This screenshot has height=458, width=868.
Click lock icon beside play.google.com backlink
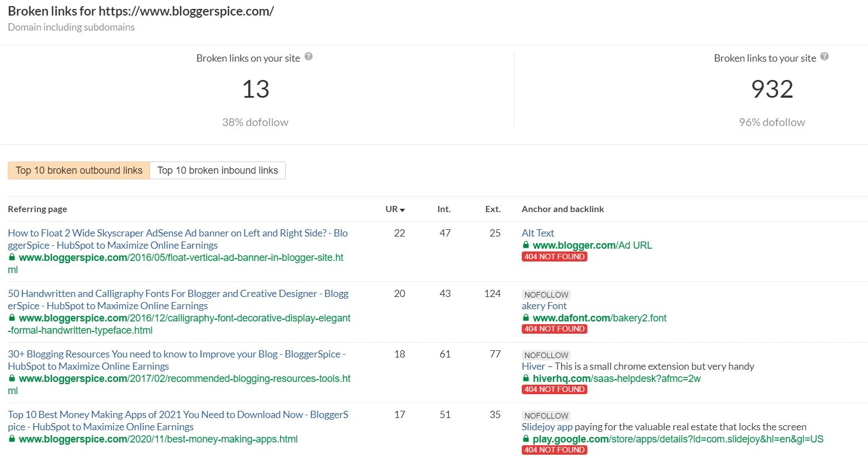pos(526,439)
